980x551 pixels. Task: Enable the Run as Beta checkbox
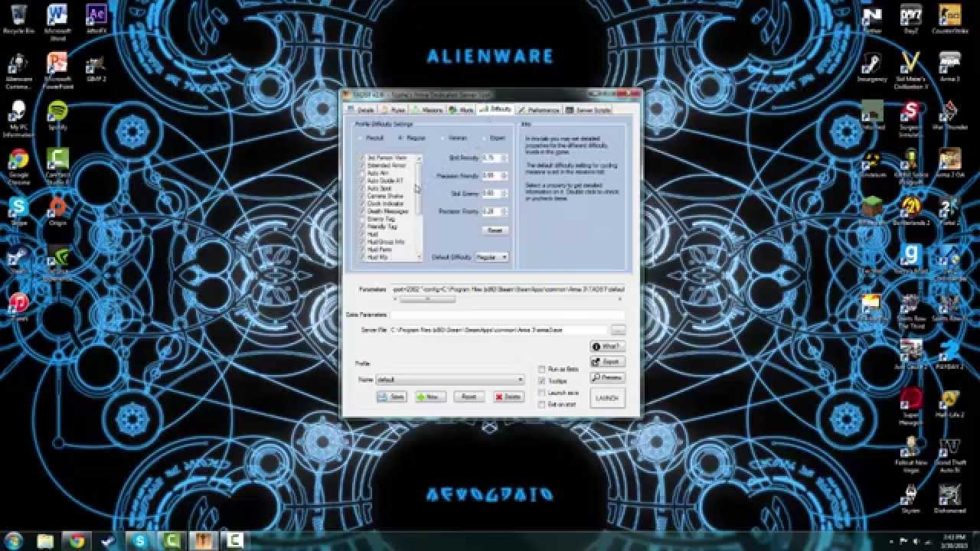click(x=542, y=369)
